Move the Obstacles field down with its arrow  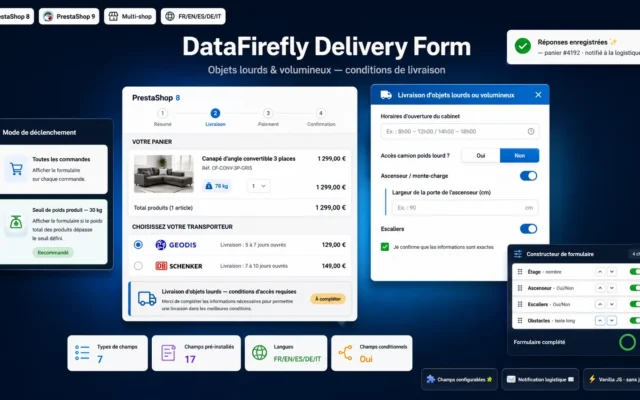point(611,321)
